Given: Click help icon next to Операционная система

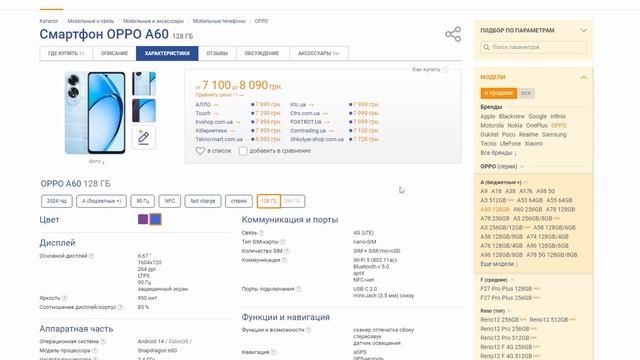Looking at the screenshot, I should tap(103, 342).
